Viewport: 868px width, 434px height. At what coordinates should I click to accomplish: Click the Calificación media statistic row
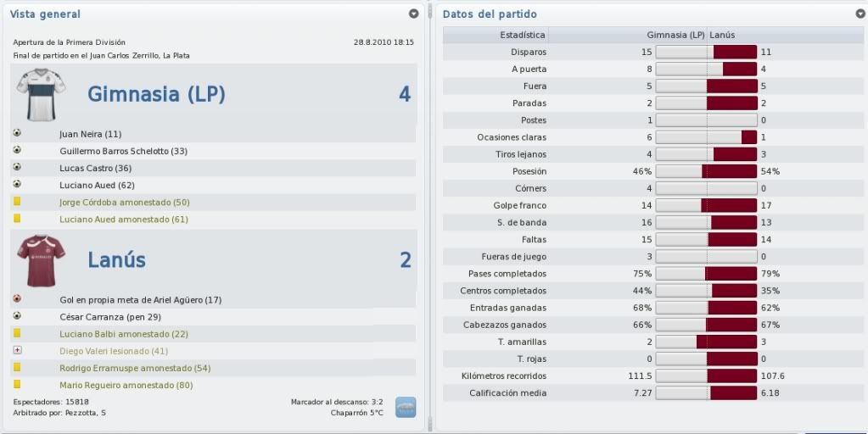[x=653, y=393]
